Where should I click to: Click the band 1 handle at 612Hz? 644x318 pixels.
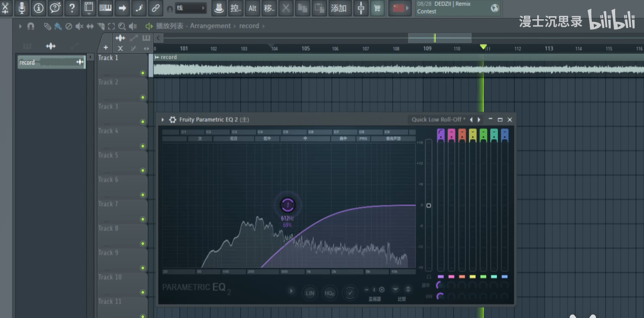point(288,205)
